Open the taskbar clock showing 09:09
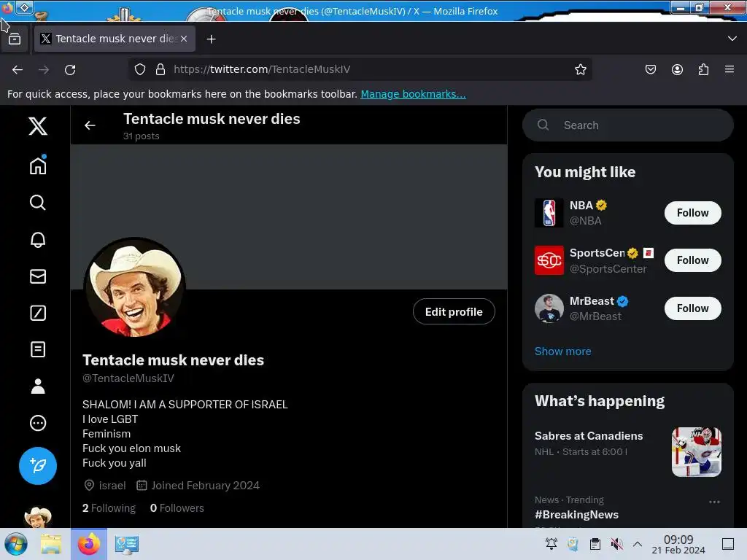The image size is (747, 560). pos(678,544)
